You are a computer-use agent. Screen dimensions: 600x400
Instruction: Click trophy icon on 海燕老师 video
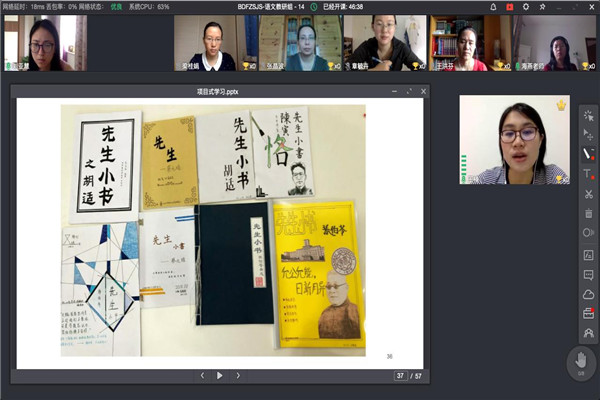[x=585, y=66]
